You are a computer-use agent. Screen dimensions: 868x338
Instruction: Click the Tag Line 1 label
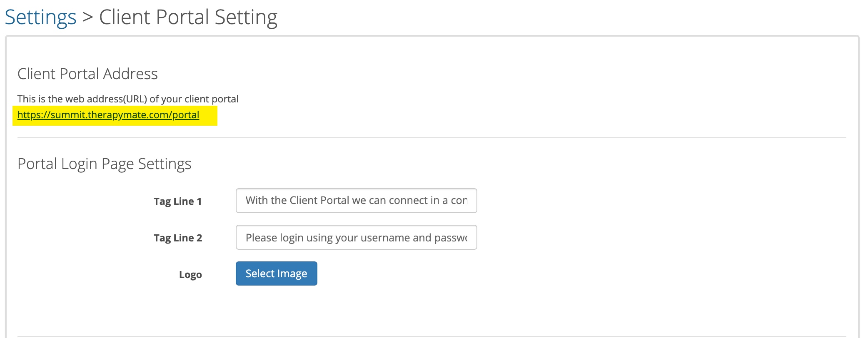click(178, 201)
